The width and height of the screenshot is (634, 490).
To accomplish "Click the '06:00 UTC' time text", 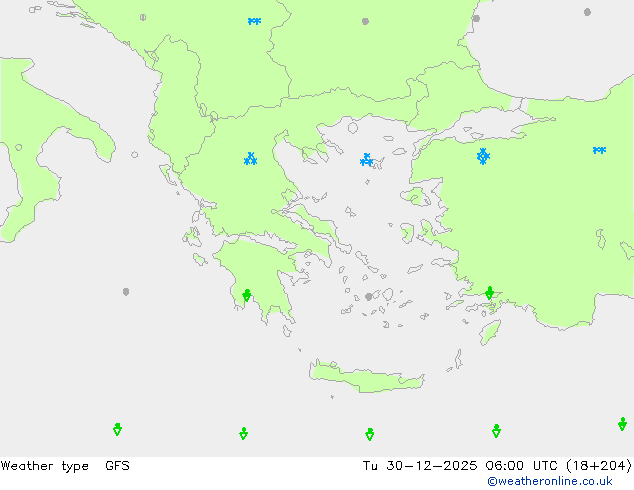I will pos(524,466).
